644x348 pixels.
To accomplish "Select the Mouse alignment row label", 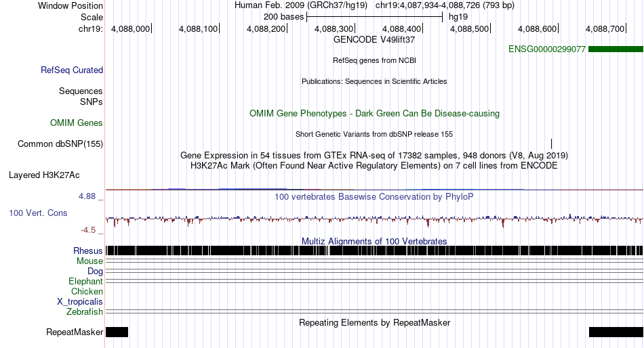I will pos(89,261).
